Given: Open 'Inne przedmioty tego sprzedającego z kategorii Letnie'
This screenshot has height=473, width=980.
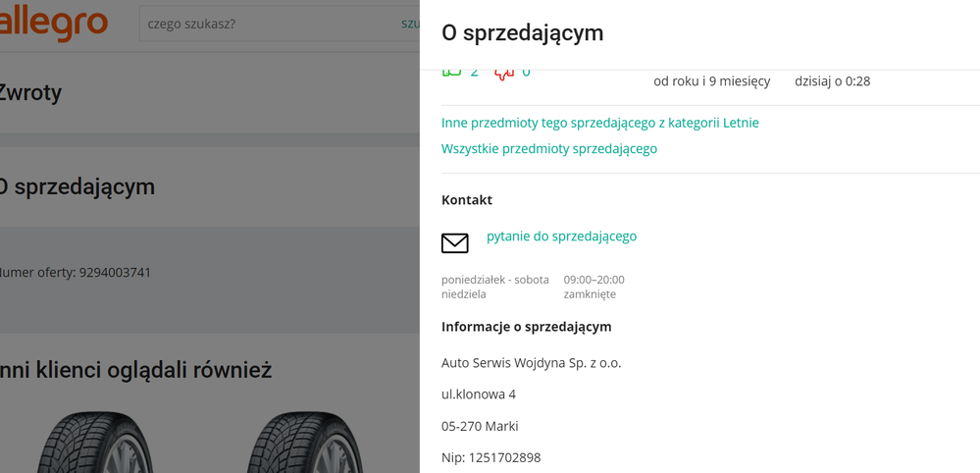Looking at the screenshot, I should (600, 123).
